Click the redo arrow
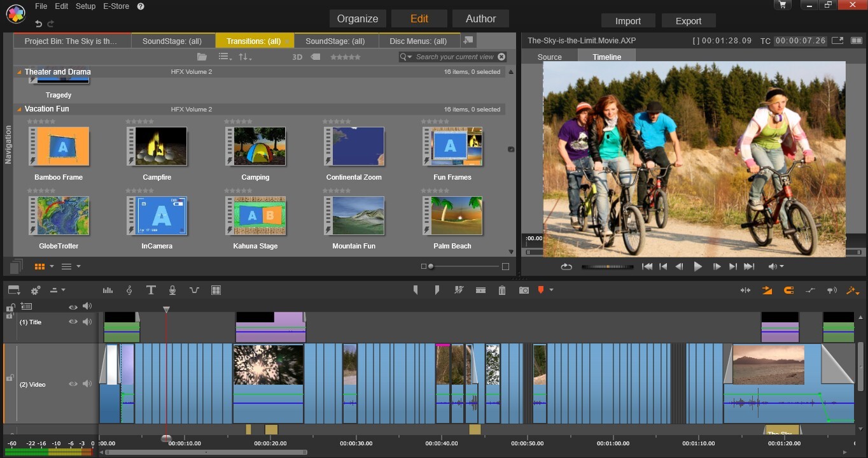868x458 pixels. pyautogui.click(x=52, y=23)
